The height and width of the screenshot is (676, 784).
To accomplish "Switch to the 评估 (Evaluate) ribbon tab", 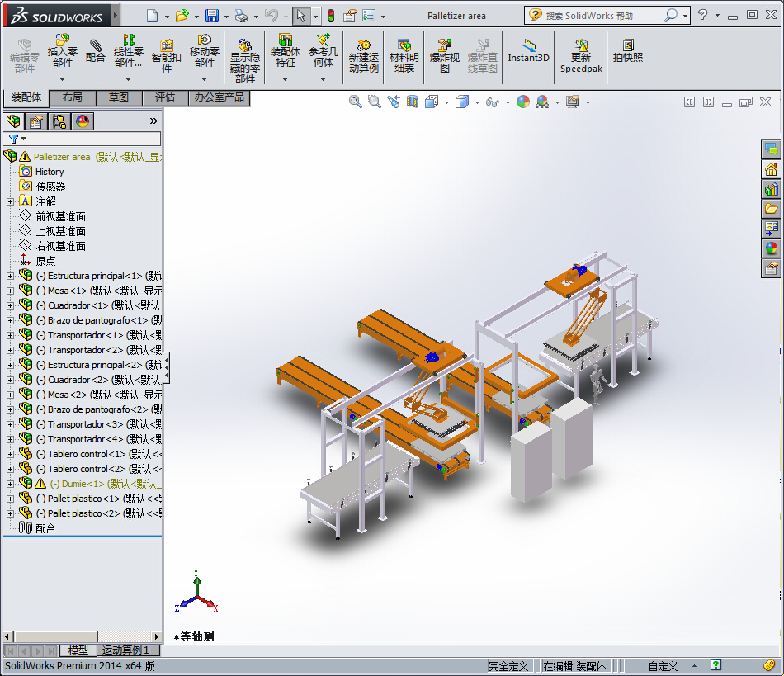I will (165, 97).
